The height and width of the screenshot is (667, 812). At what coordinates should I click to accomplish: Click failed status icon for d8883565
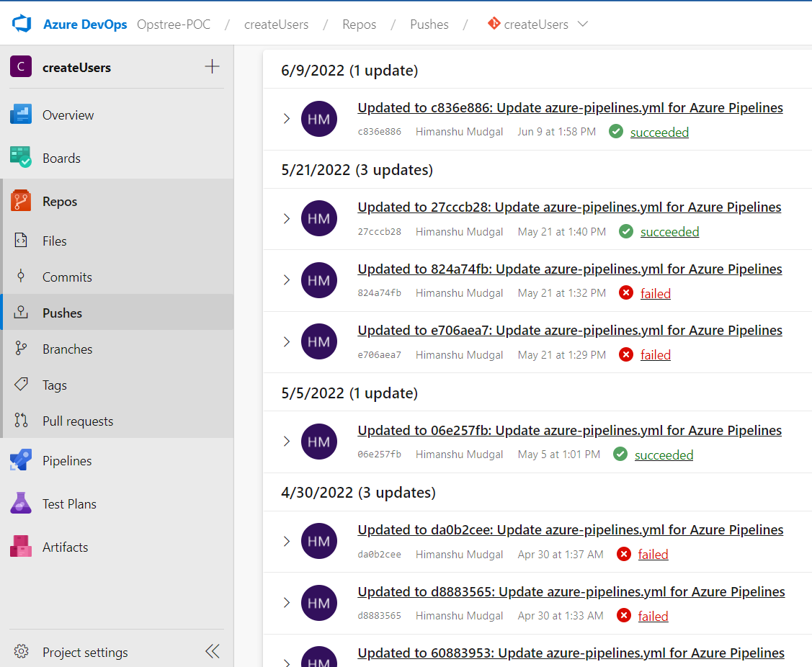click(623, 616)
